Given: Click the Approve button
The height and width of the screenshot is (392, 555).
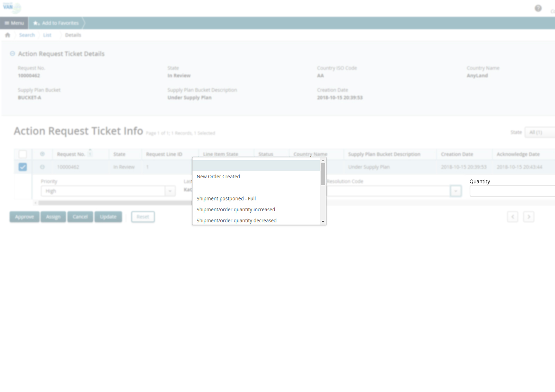Looking at the screenshot, I should [x=24, y=217].
